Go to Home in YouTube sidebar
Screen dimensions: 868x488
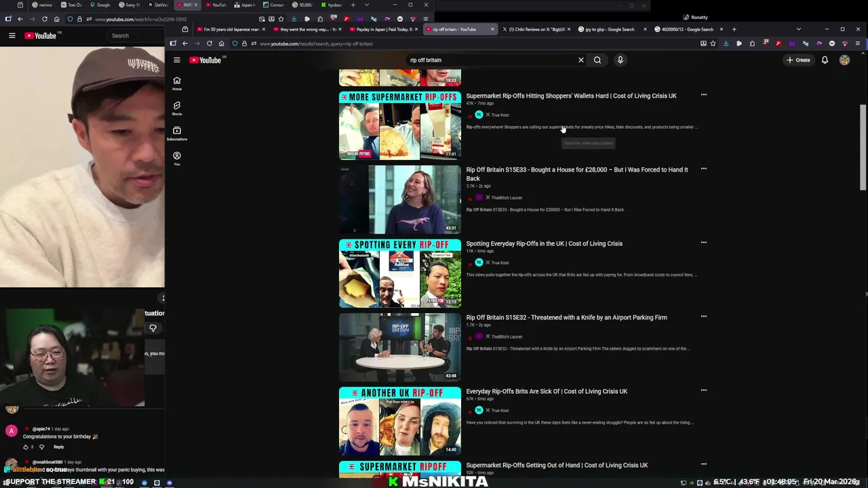coord(176,83)
